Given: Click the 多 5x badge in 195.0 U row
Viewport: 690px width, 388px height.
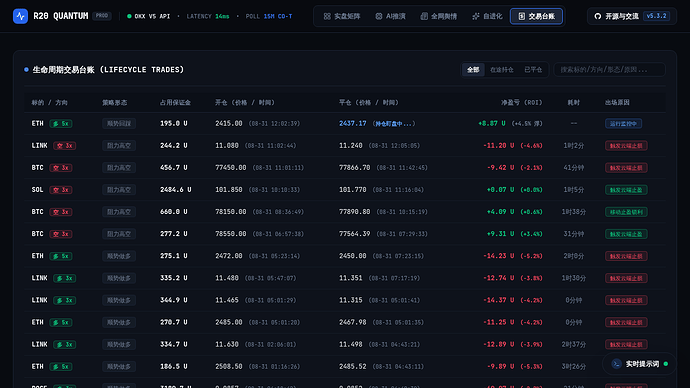Looking at the screenshot, I should (61, 124).
